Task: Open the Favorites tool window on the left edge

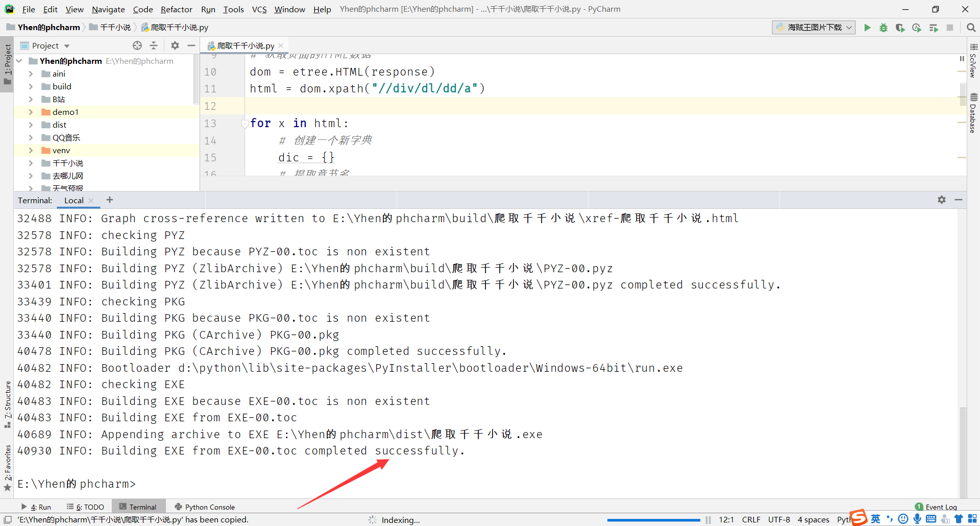Action: [7, 467]
